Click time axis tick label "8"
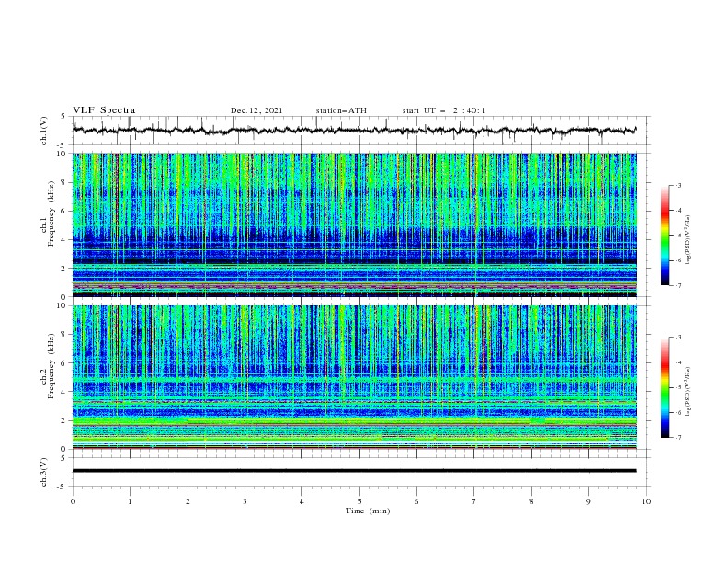 coord(531,501)
